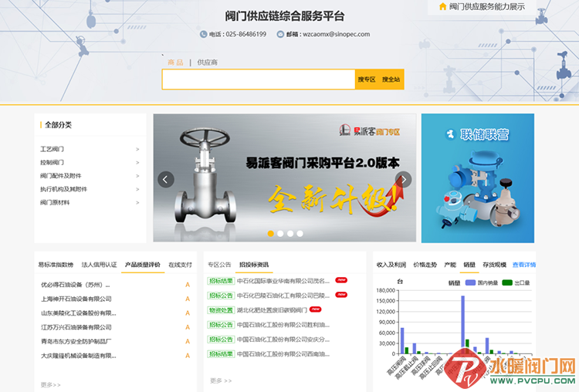Click 更多 under the supplier rating list
Screen dimensions: 579x392
click(x=51, y=384)
